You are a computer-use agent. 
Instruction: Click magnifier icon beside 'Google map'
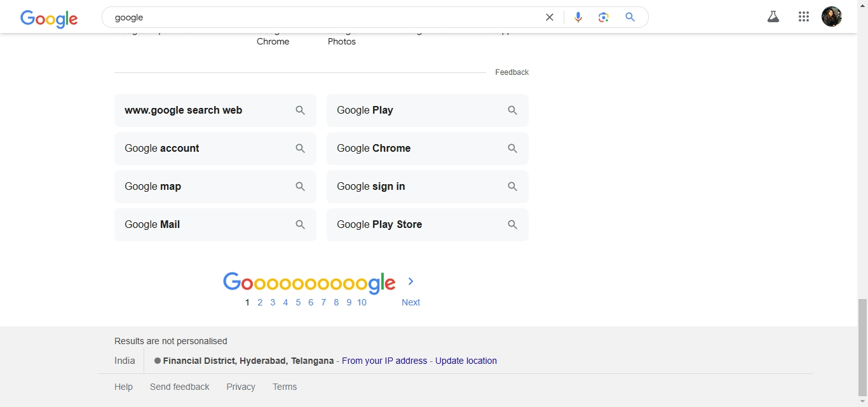tap(301, 187)
